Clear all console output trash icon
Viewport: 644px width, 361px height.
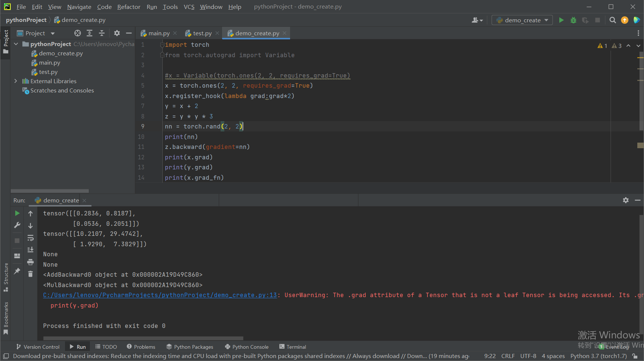click(30, 274)
